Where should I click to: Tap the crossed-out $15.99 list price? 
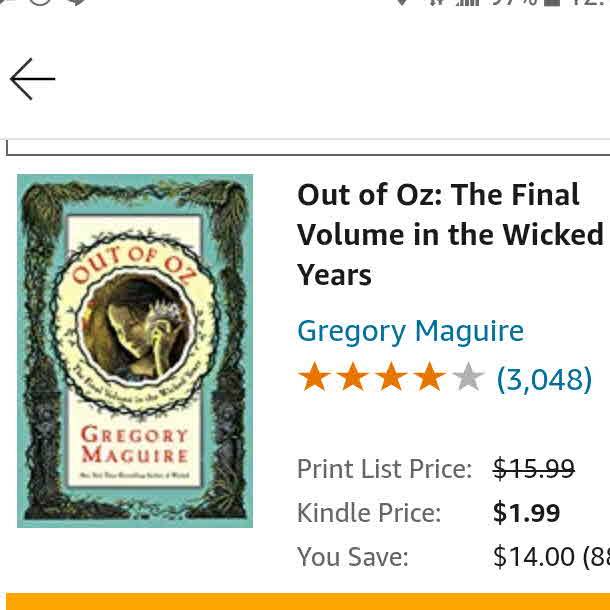click(x=534, y=468)
